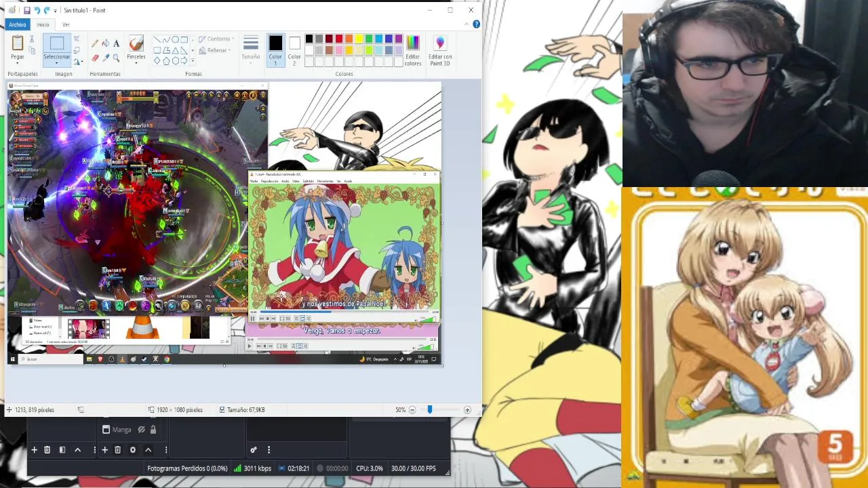Click the zoom in plus button
The width and height of the screenshot is (868, 488).
pyautogui.click(x=467, y=410)
